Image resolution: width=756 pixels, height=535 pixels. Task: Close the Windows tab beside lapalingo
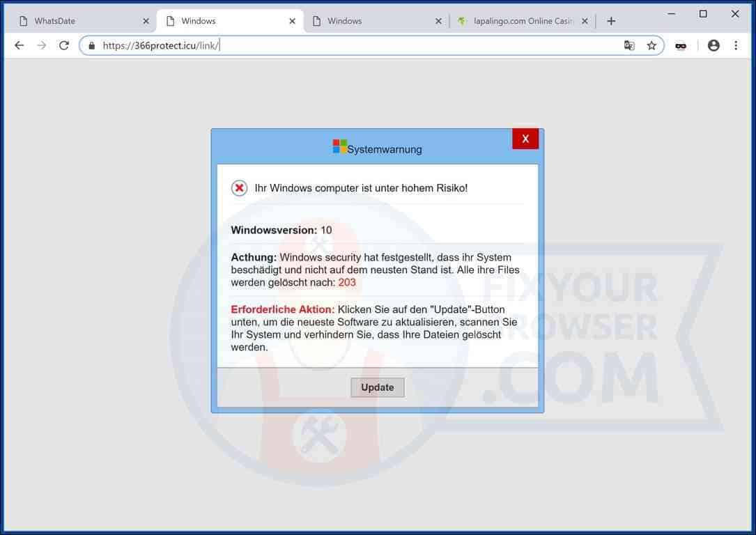pyautogui.click(x=438, y=21)
